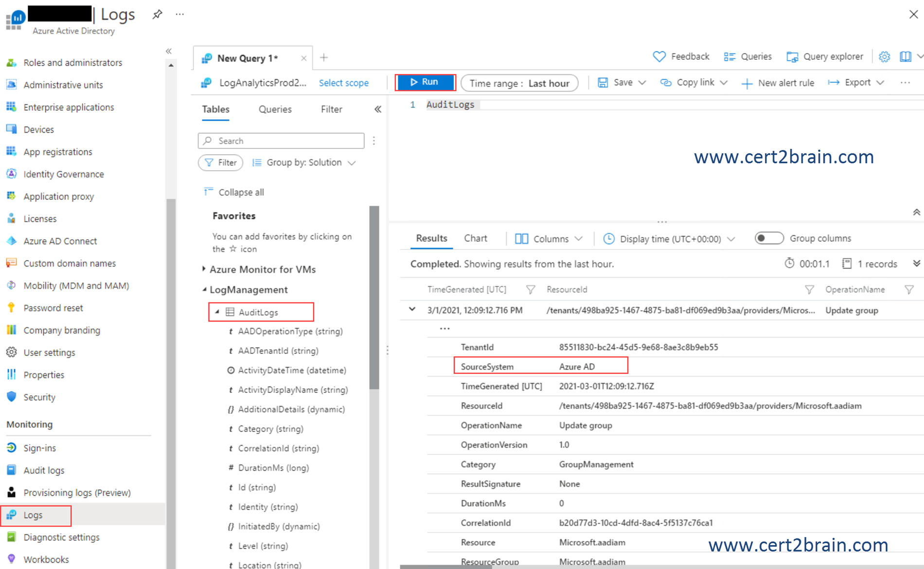The height and width of the screenshot is (569, 924).
Task: Select the Chart tab
Action: (x=476, y=238)
